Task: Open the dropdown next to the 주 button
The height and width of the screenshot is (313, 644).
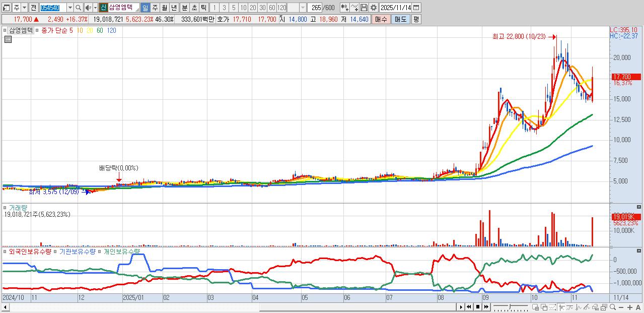Action: coord(24,8)
